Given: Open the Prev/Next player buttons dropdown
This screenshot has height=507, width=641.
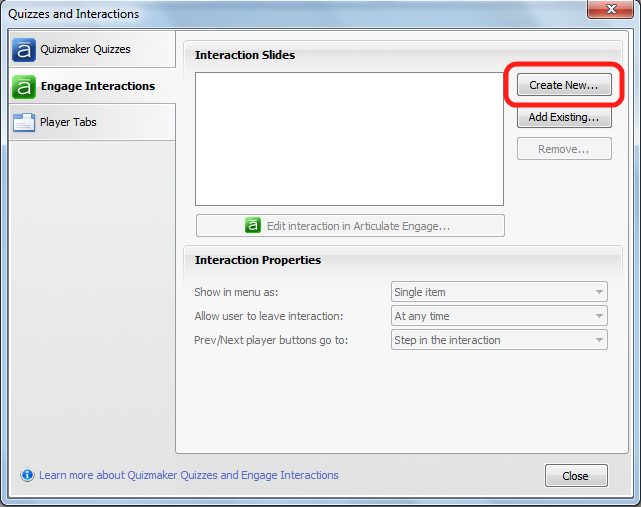Looking at the screenshot, I should coord(499,340).
